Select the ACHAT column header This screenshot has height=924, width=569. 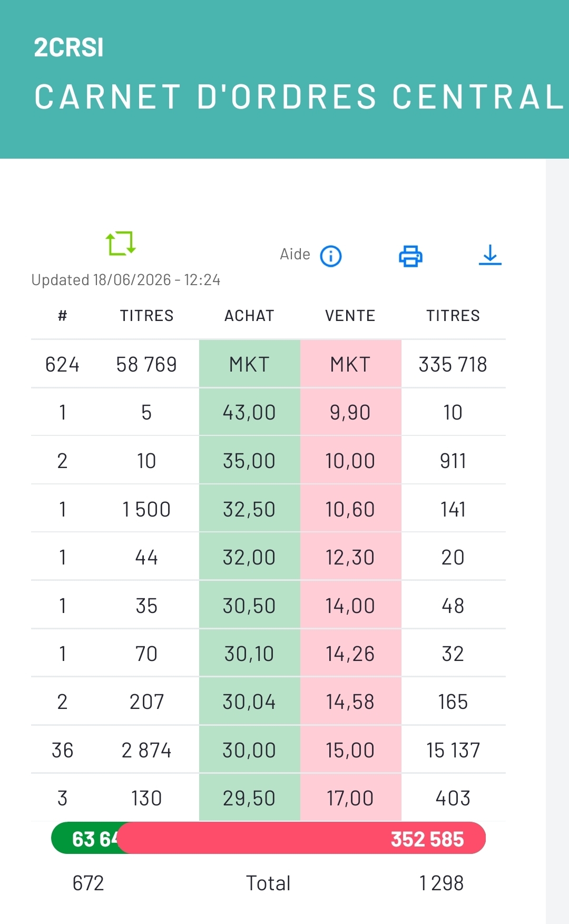[250, 316]
